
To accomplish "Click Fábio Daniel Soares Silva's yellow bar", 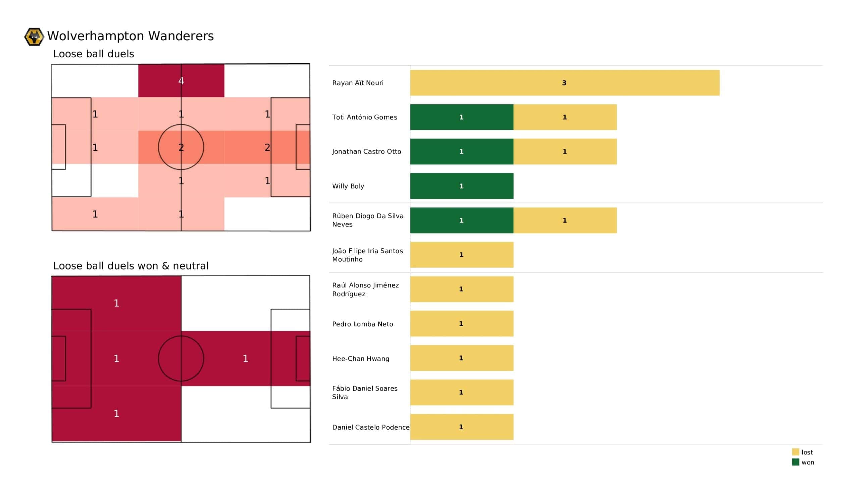I will coord(461,392).
